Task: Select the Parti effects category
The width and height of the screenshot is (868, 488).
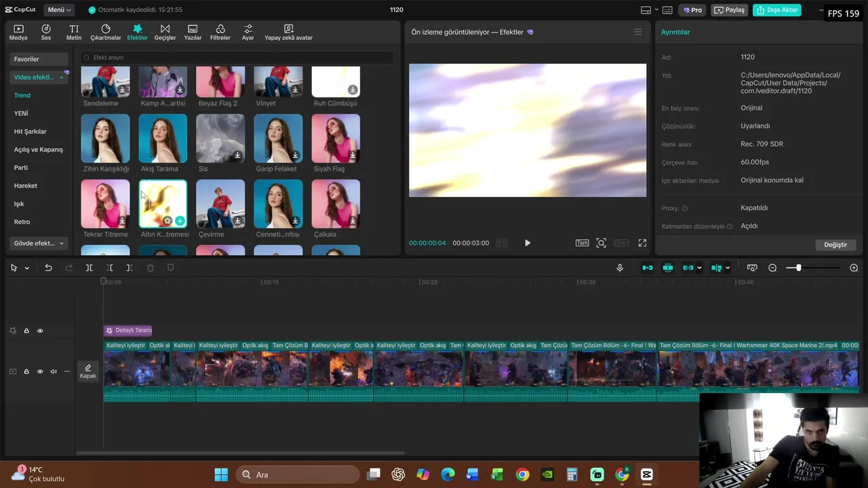Action: pos(21,167)
